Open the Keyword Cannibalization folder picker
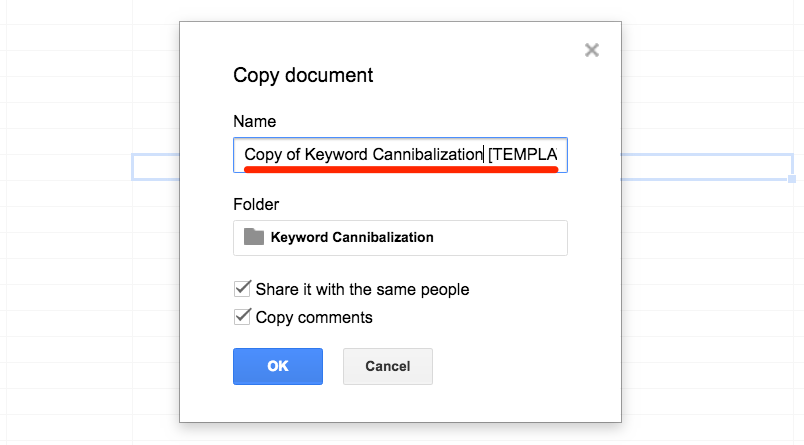Viewport: 804px width, 445px height. click(x=400, y=238)
